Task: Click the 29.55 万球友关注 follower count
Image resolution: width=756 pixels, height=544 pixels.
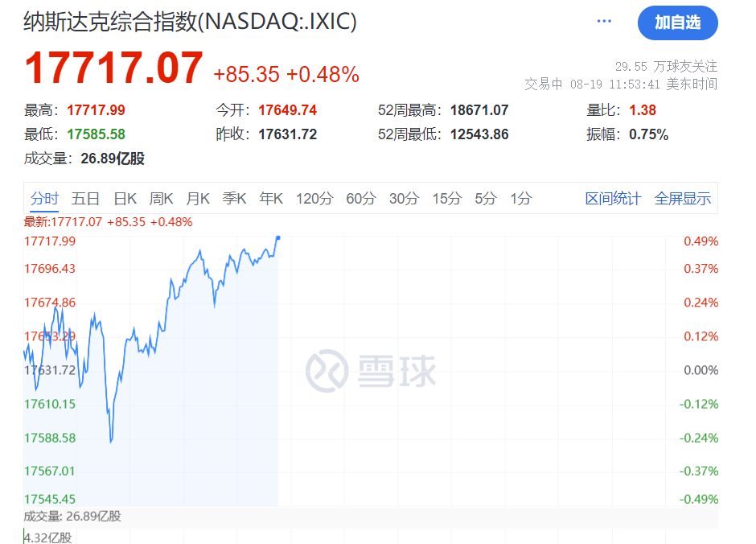Action: pyautogui.click(x=666, y=66)
